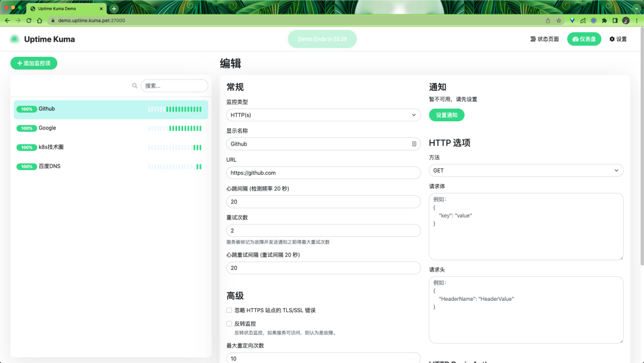Click the share page icon in address bar
The image size is (644, 363).
[x=548, y=20]
